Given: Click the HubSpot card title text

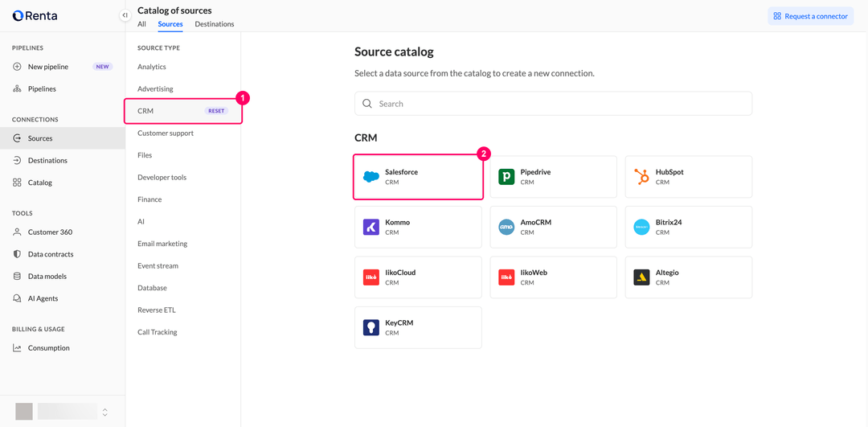Looking at the screenshot, I should coord(669,172).
